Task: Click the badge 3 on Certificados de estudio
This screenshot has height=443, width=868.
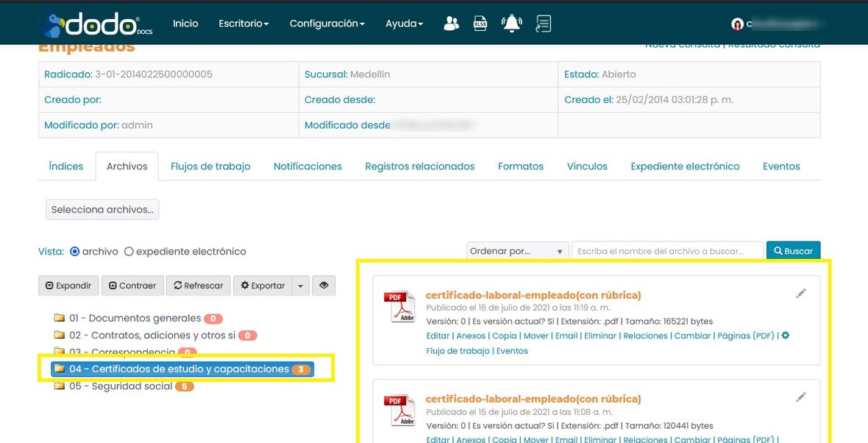Action: click(301, 369)
